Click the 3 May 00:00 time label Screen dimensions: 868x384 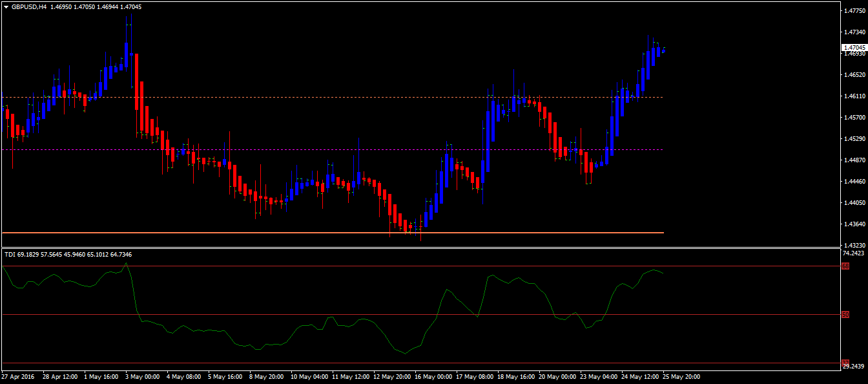[x=143, y=376]
